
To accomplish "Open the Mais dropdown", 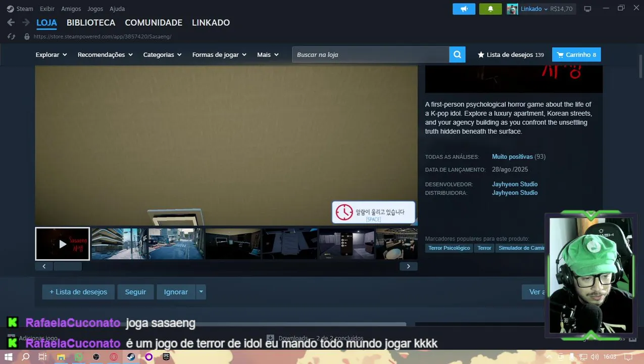I will coord(268,55).
